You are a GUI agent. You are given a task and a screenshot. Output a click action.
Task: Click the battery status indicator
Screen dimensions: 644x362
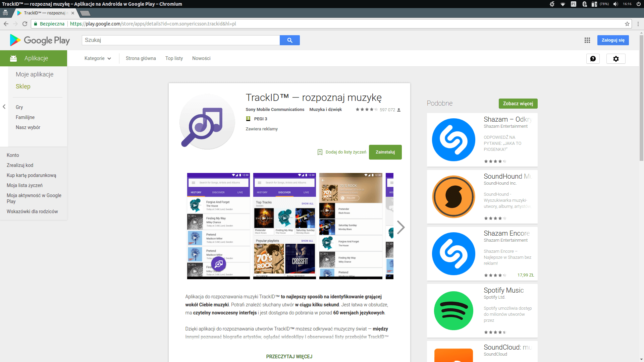click(600, 4)
